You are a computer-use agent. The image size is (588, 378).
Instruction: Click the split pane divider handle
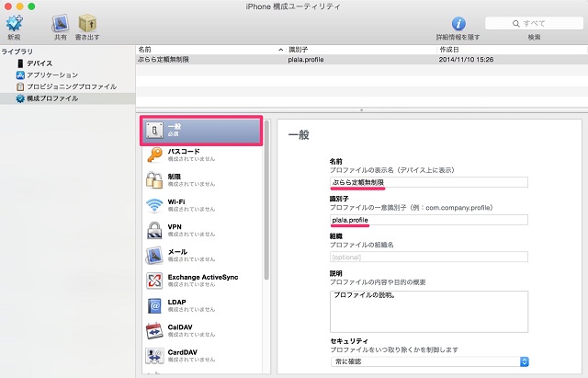click(361, 110)
